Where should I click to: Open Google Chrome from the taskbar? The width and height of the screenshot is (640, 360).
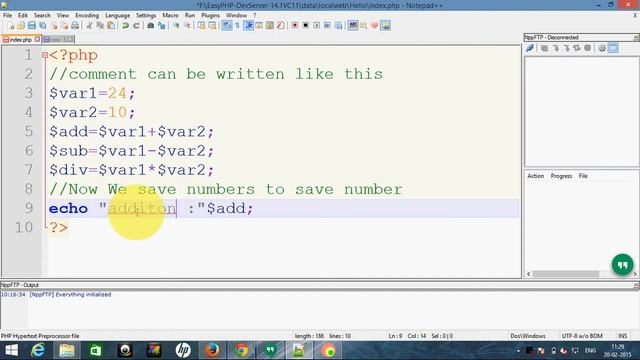point(241,351)
